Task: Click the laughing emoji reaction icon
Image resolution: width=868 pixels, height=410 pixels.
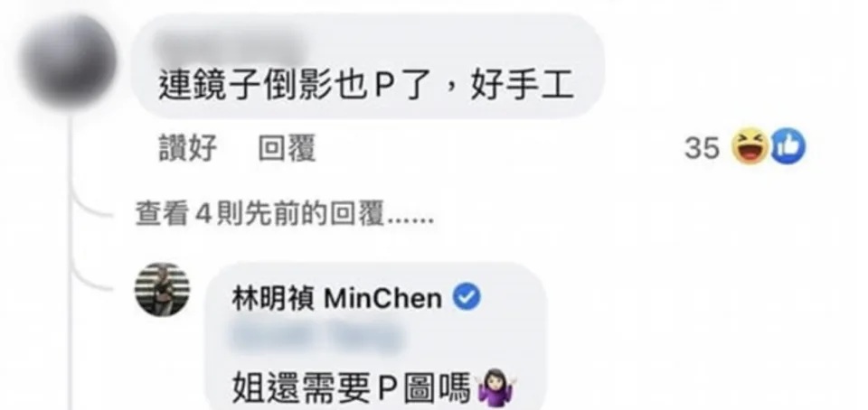Action: [x=750, y=147]
